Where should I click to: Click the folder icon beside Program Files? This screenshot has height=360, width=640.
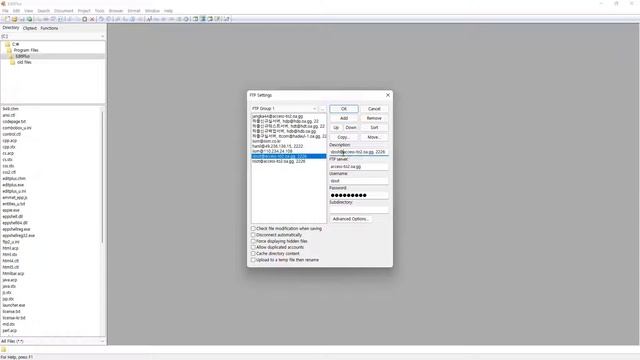pos(9,50)
